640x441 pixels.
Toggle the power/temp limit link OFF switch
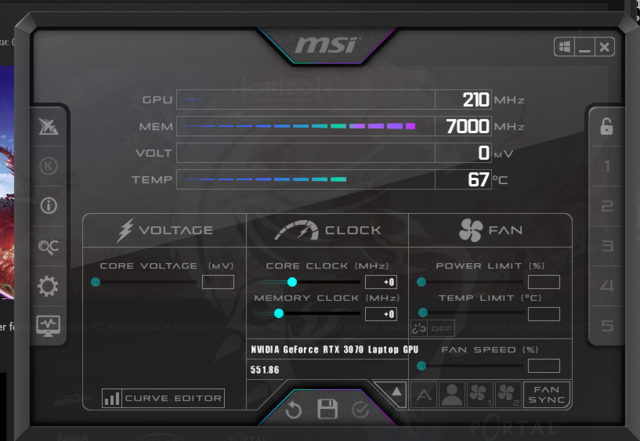(x=431, y=328)
